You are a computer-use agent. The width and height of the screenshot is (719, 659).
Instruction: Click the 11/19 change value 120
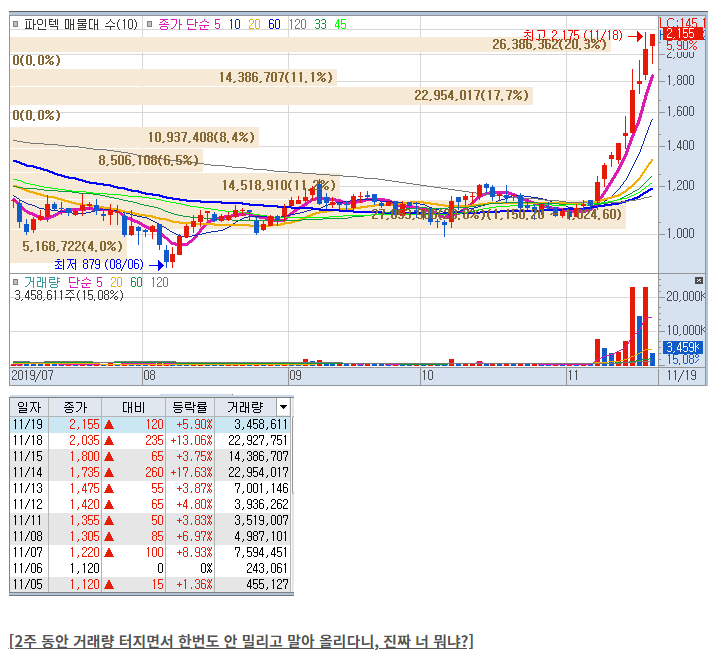154,424
